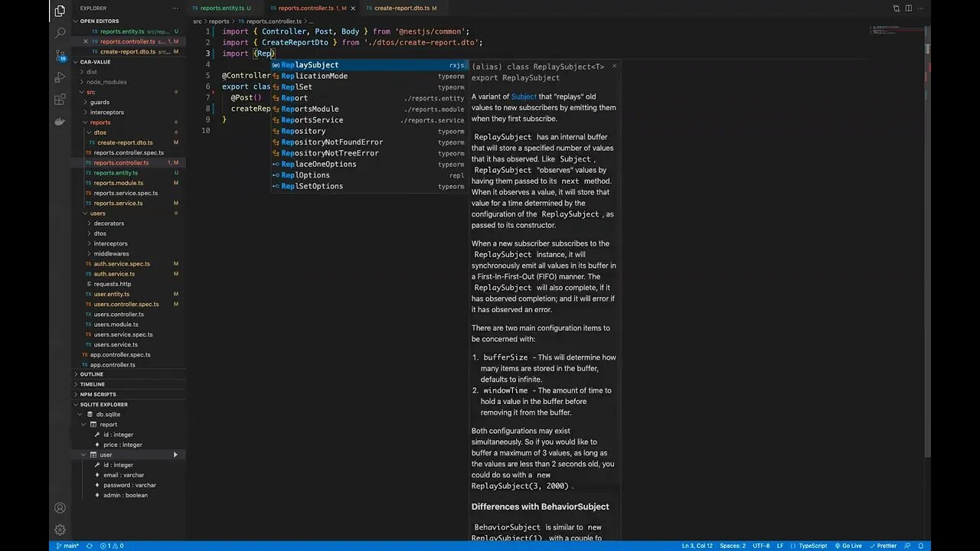Click Ln 3, Col 12 cursor position
The width and height of the screenshot is (980, 551).
point(697,546)
